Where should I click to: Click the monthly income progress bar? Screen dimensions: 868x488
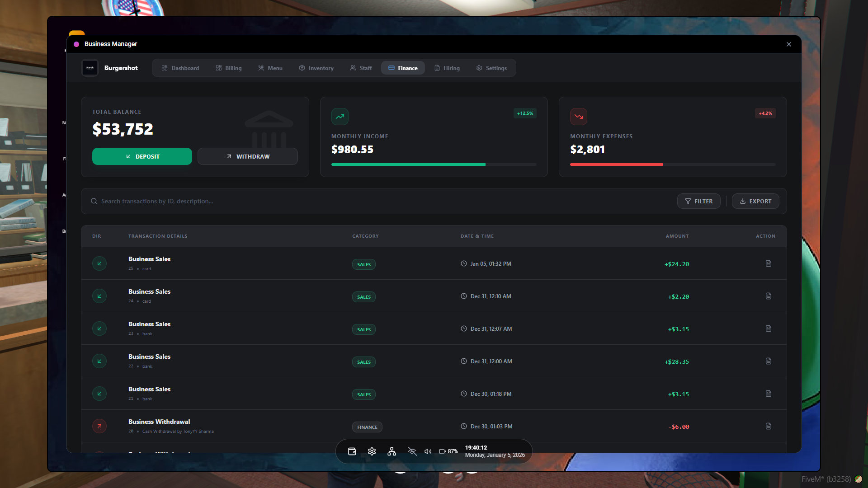[433, 164]
